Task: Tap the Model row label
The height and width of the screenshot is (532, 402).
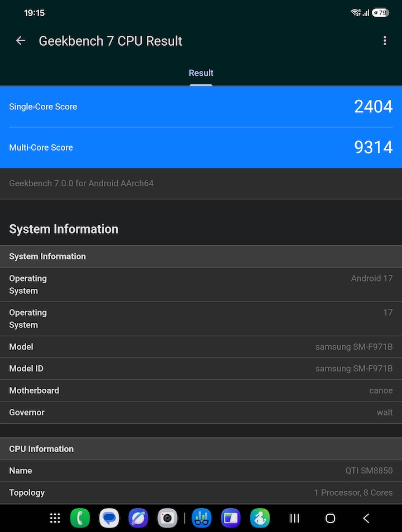Action: pos(21,347)
